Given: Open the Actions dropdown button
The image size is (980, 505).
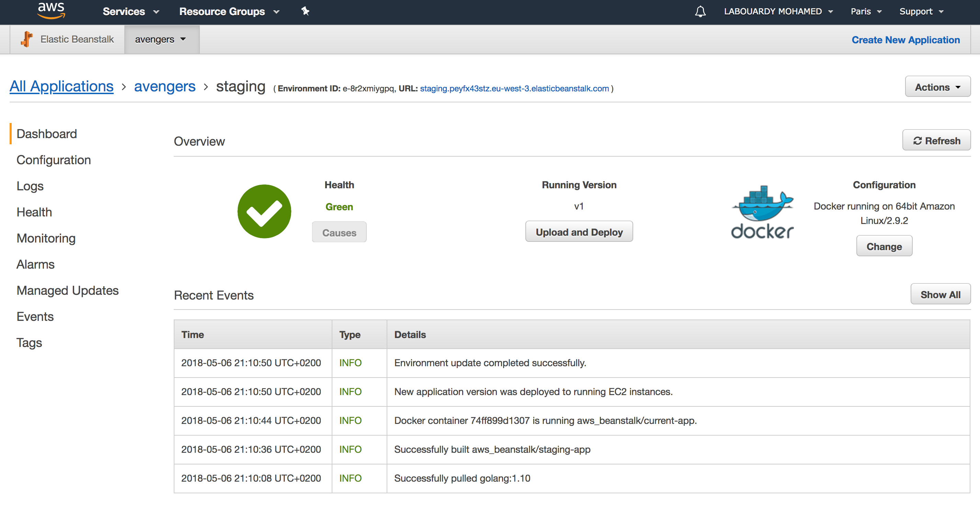Looking at the screenshot, I should pos(937,87).
